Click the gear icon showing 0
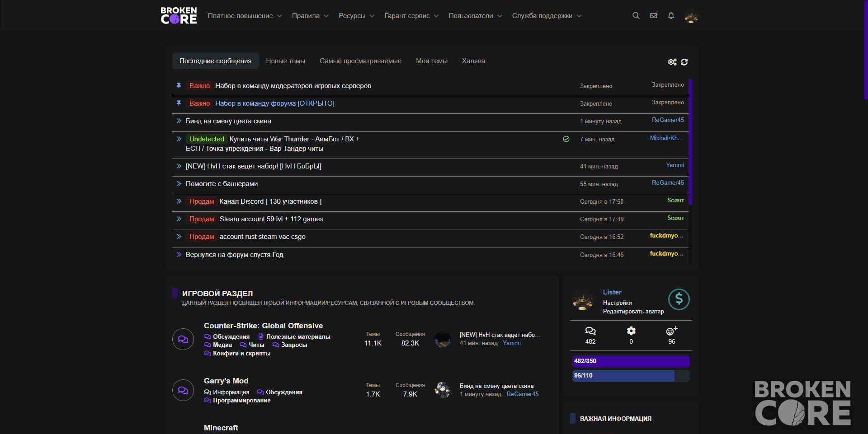Image resolution: width=868 pixels, height=434 pixels. [x=631, y=331]
